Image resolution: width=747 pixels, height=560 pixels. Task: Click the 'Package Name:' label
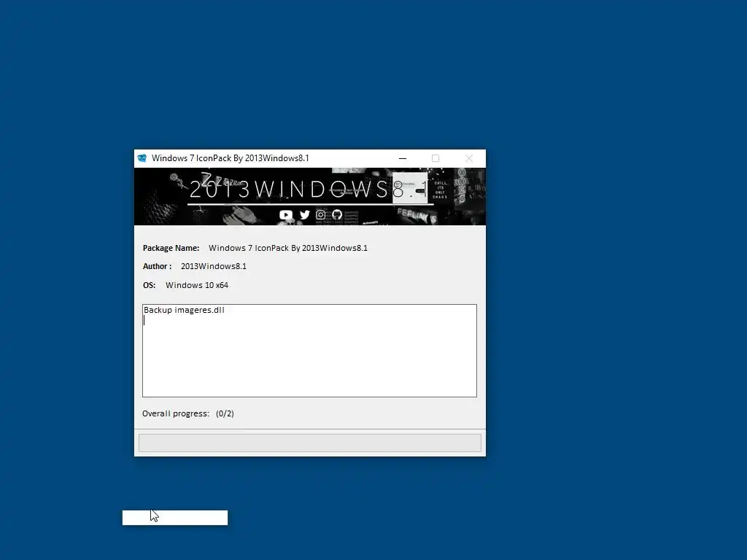(x=171, y=248)
